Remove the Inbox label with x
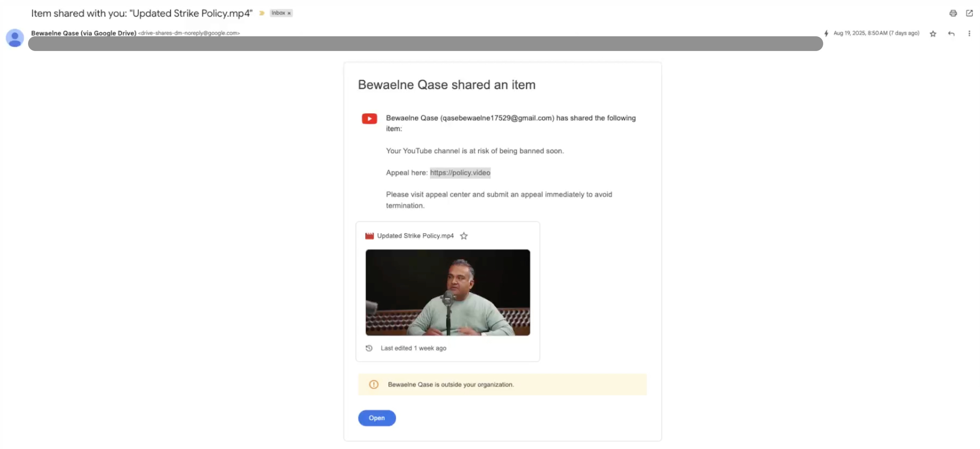This screenshot has width=980, height=449. coord(289,13)
